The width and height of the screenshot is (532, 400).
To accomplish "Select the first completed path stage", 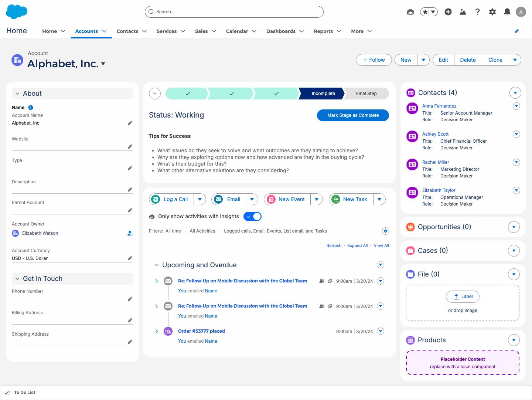I will point(187,94).
